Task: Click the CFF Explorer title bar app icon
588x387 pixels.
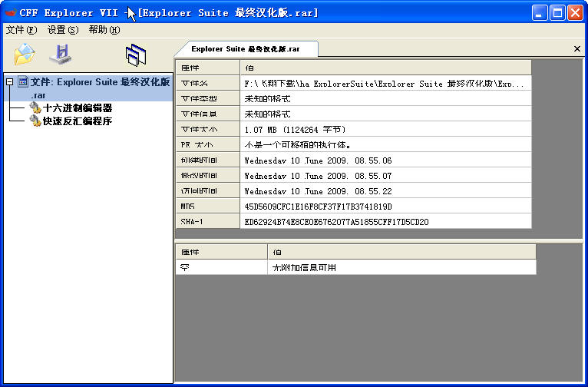Action: tap(11, 13)
